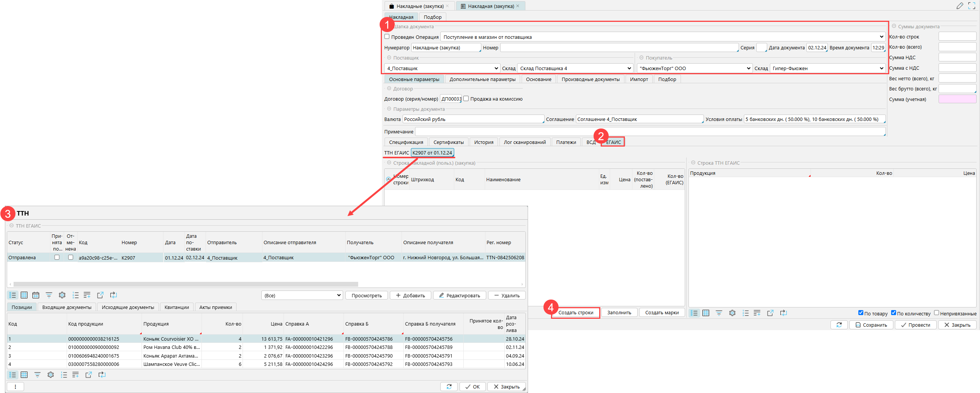Screen dimensions: 980x393
Task: Open the (Все) filter dropdown
Action: click(302, 296)
